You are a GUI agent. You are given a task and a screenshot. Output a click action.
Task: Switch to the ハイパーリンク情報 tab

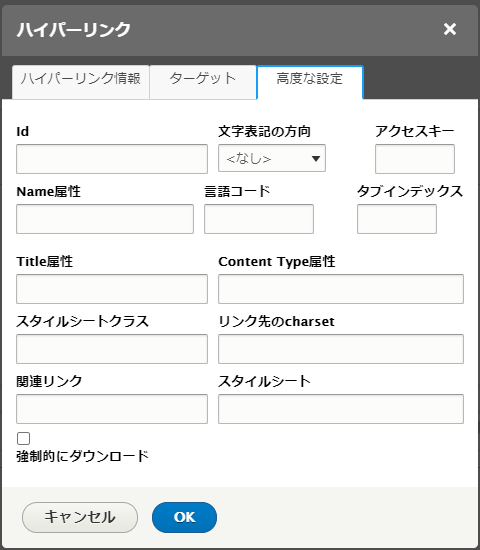coord(81,82)
